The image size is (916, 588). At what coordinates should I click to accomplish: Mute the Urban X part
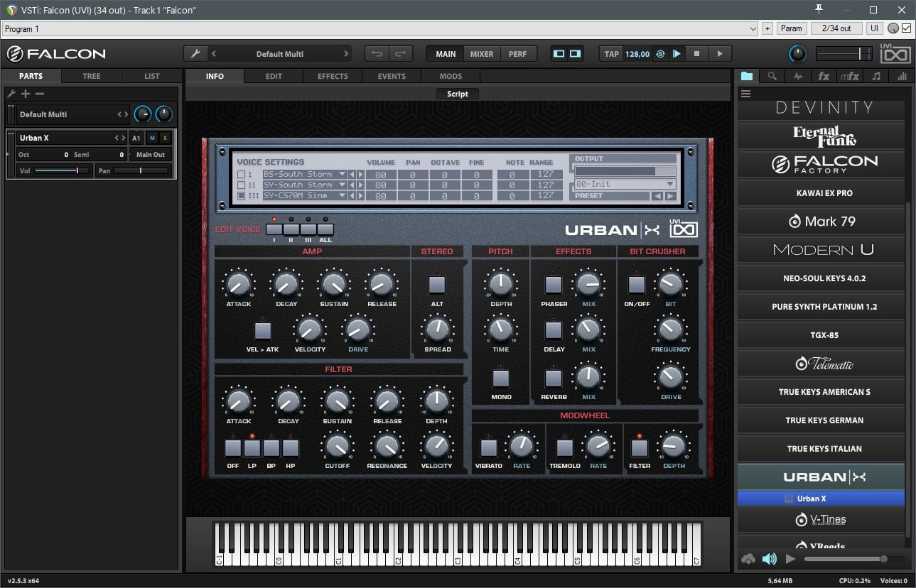point(152,138)
